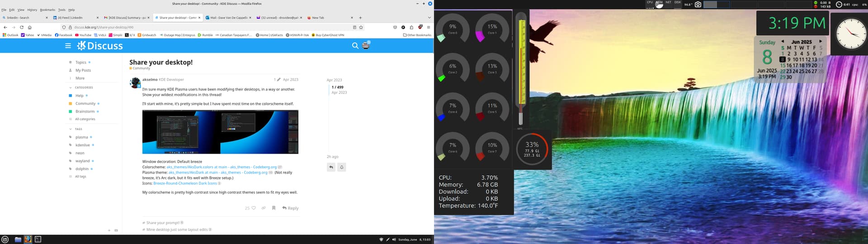Go to next month in calendar widget
The image size is (868, 244).
[821, 42]
